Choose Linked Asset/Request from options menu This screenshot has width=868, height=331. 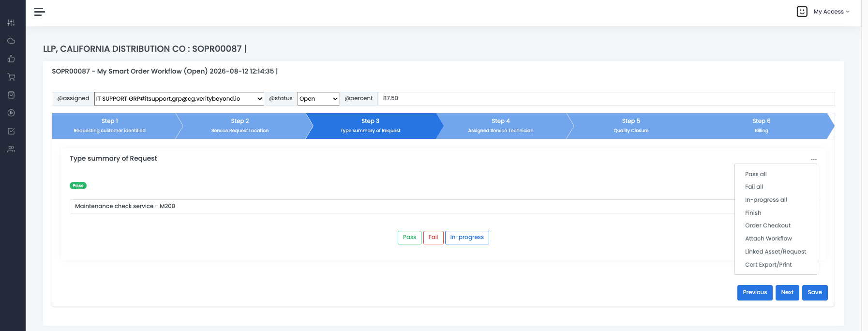[x=776, y=252]
